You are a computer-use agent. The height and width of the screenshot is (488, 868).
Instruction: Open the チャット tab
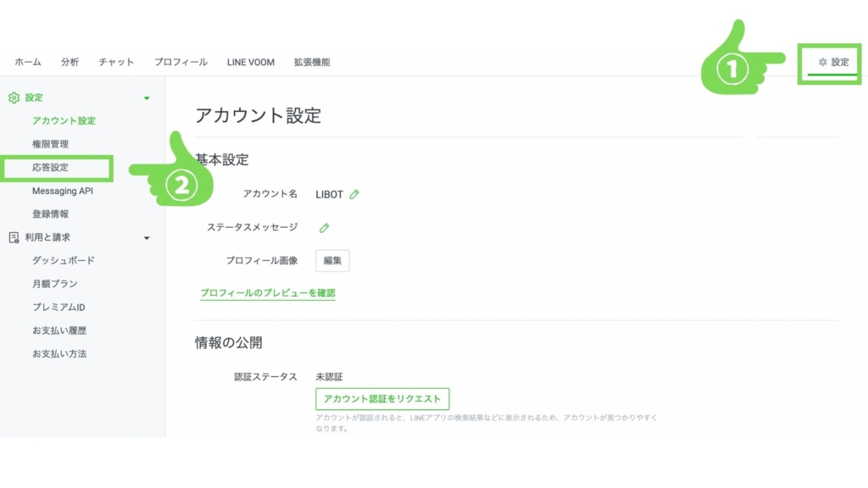(x=116, y=63)
